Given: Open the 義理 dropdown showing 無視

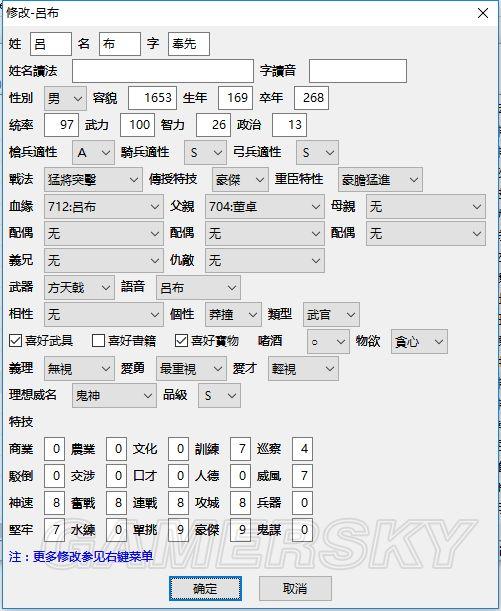Looking at the screenshot, I should 79,369.
